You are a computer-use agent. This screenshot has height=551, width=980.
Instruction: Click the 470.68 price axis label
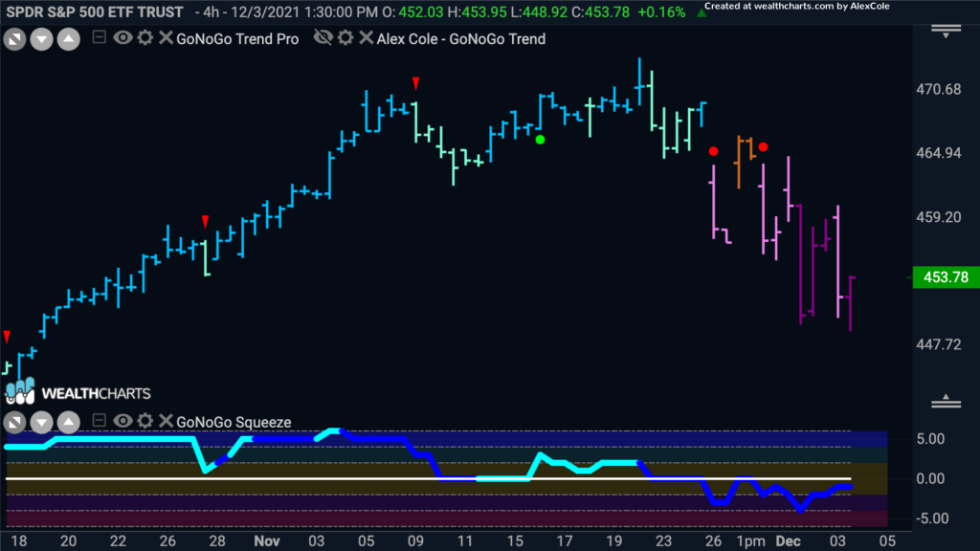[939, 89]
